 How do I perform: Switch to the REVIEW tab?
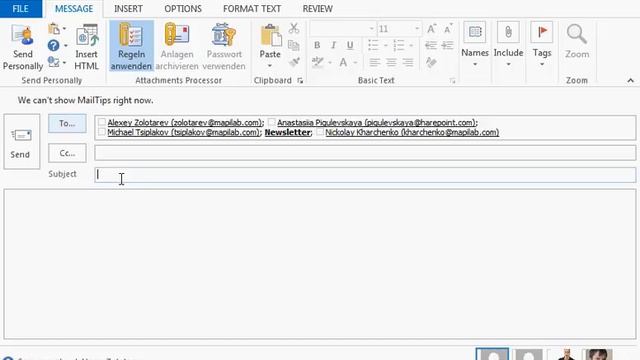click(318, 9)
